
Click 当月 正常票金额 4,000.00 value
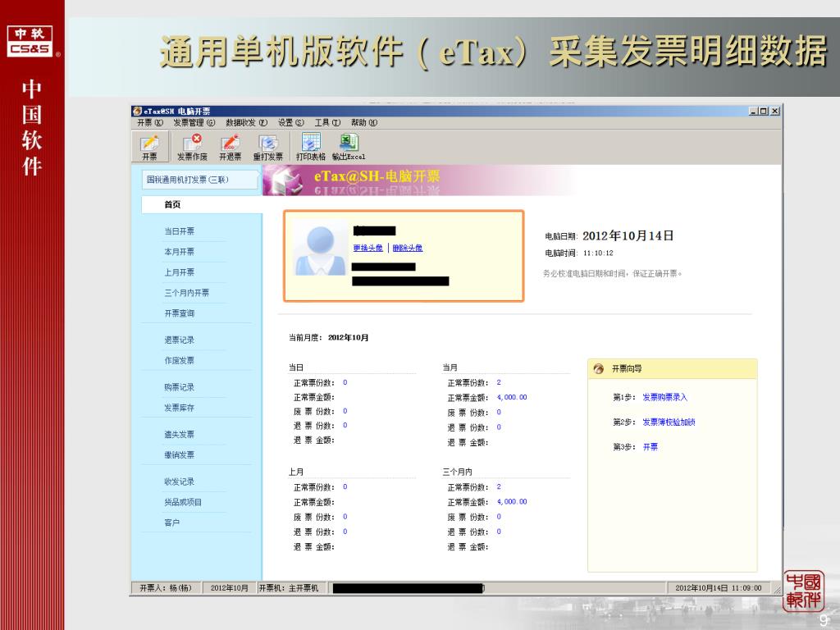[512, 398]
